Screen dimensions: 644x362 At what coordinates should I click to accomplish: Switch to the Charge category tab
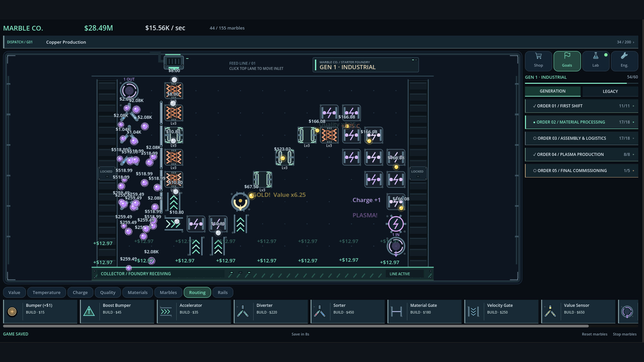pos(80,292)
